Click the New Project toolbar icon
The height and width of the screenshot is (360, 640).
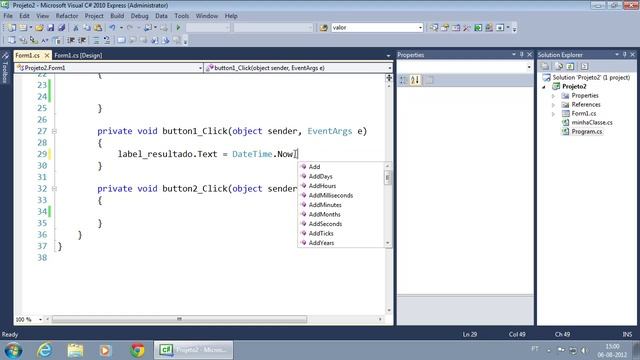(12, 28)
